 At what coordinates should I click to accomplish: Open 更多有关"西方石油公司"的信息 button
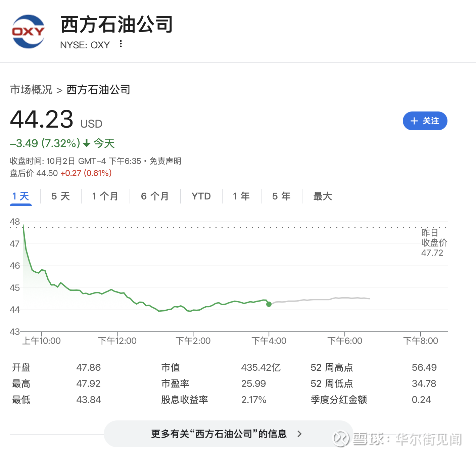229,434
